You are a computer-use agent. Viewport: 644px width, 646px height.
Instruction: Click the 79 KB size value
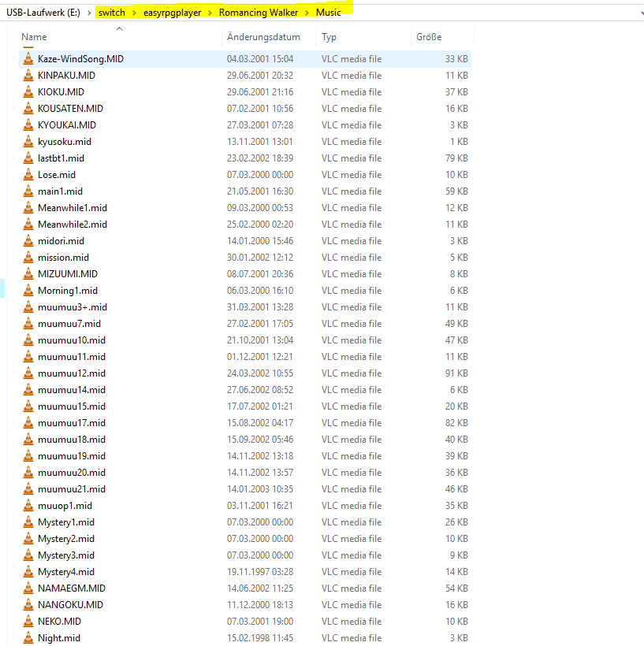click(456, 158)
